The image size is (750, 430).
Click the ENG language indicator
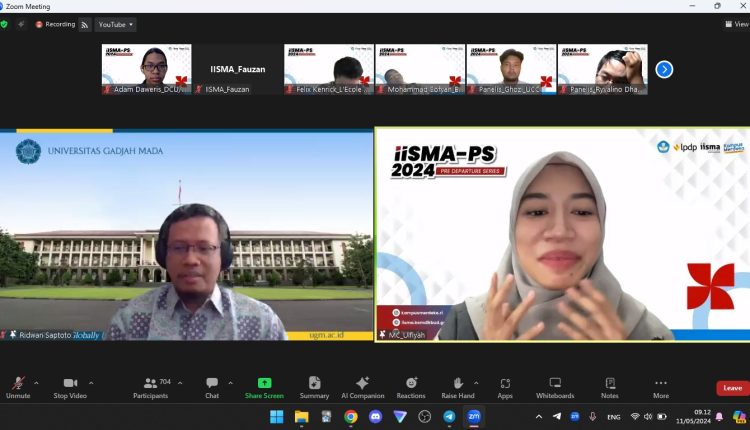(x=614, y=417)
